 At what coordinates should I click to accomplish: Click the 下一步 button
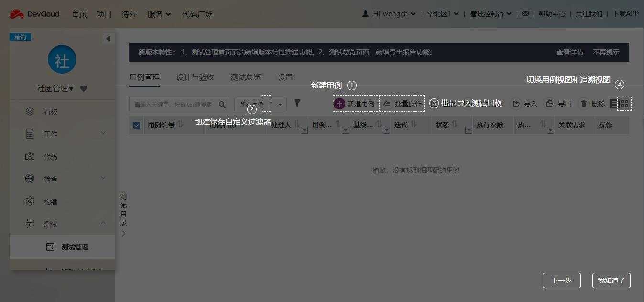pyautogui.click(x=562, y=280)
